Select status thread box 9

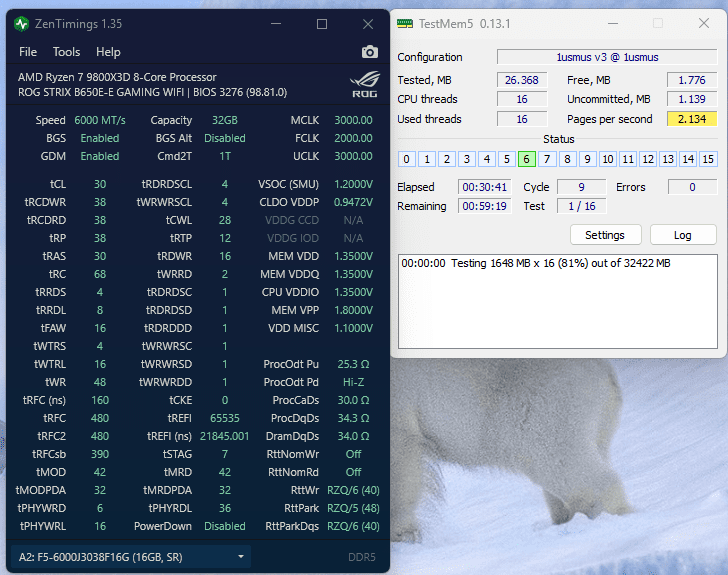coord(587,159)
